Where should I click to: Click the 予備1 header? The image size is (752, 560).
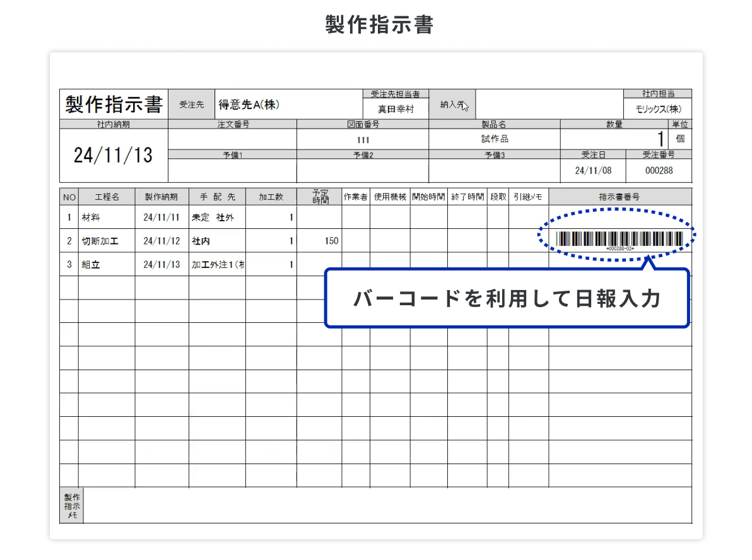(233, 155)
